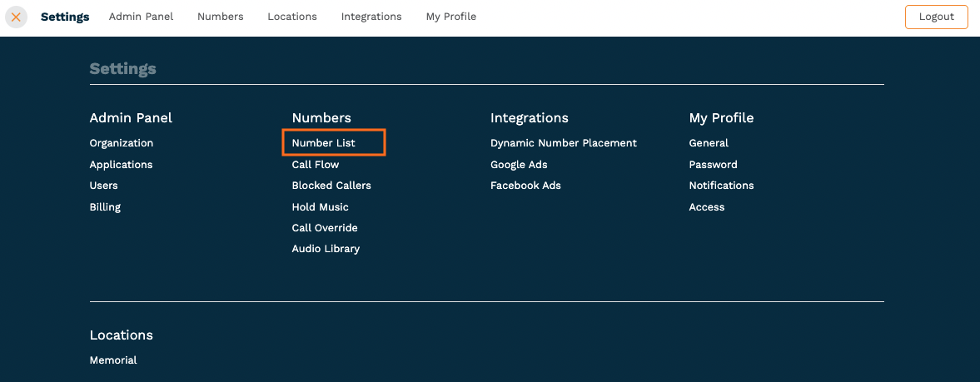980x382 pixels.
Task: Open the Users settings link
Action: pyautogui.click(x=104, y=186)
